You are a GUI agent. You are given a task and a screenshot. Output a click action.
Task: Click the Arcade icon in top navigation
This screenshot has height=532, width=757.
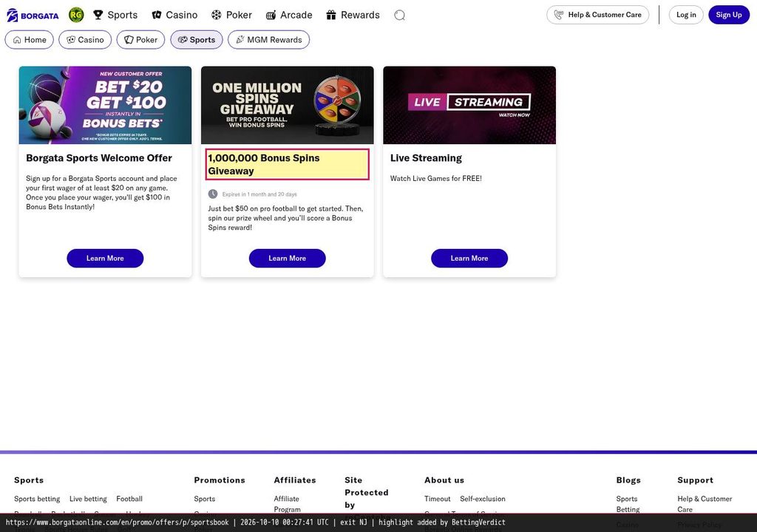point(271,16)
